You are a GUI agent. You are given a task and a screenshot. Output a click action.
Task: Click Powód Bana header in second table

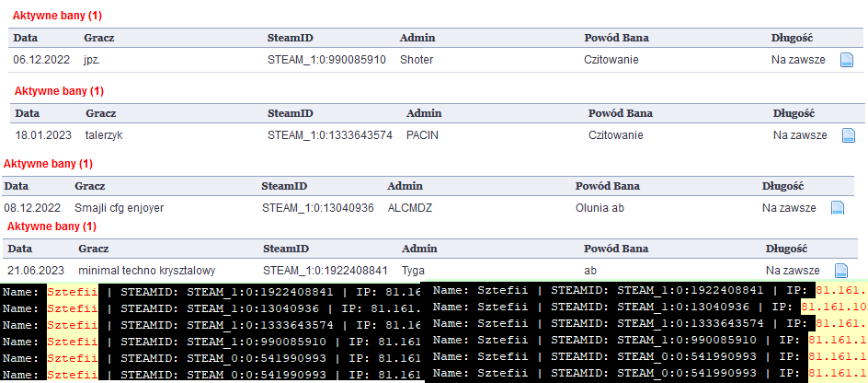(621, 113)
